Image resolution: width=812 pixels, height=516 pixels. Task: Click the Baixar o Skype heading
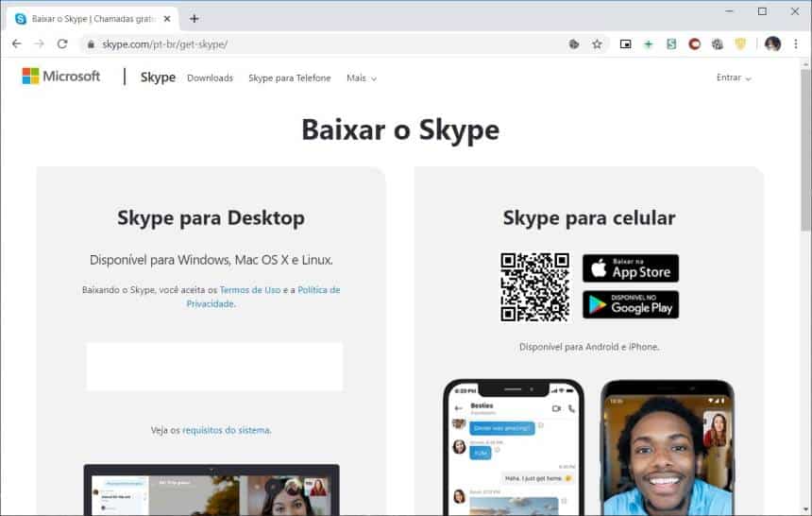(400, 130)
